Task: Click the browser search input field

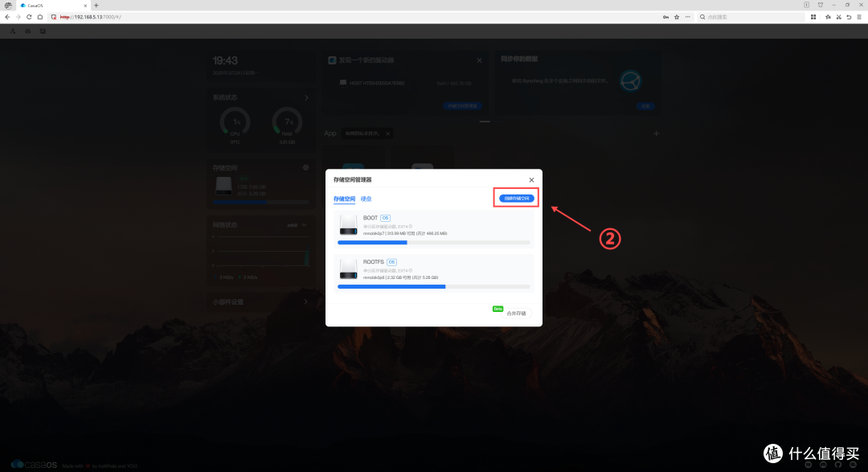Action: pyautogui.click(x=751, y=17)
